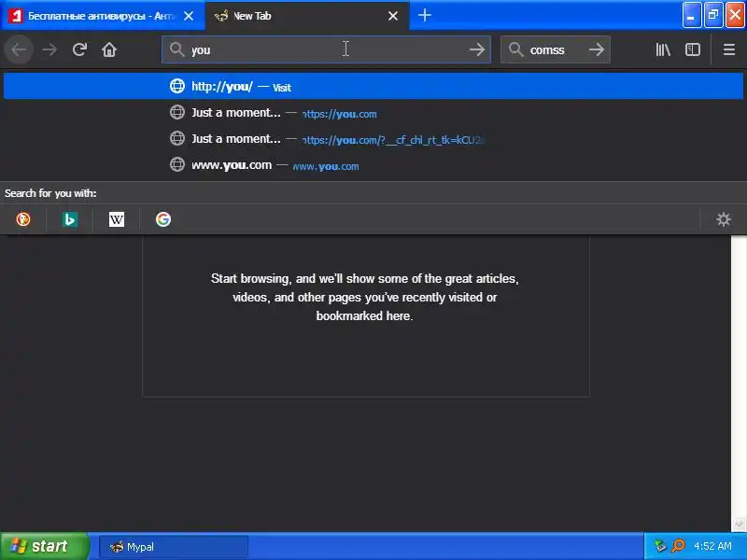Screen dimensions: 747x560
Task: Choose the you.com cf_chl_rt_tk suggestion
Action: (373, 139)
